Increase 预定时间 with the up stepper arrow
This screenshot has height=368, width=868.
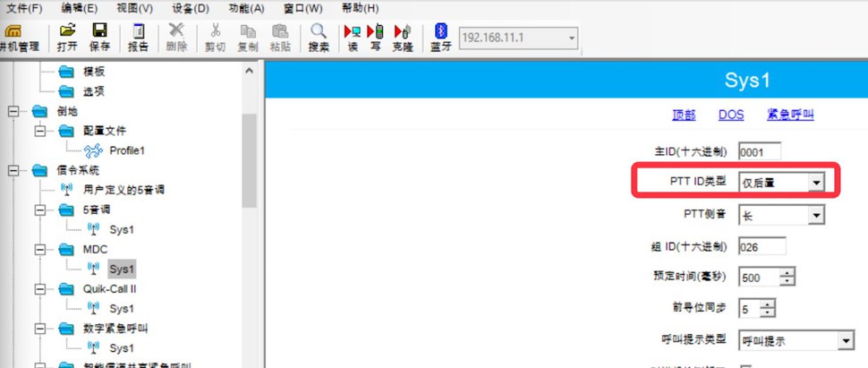[x=787, y=273]
